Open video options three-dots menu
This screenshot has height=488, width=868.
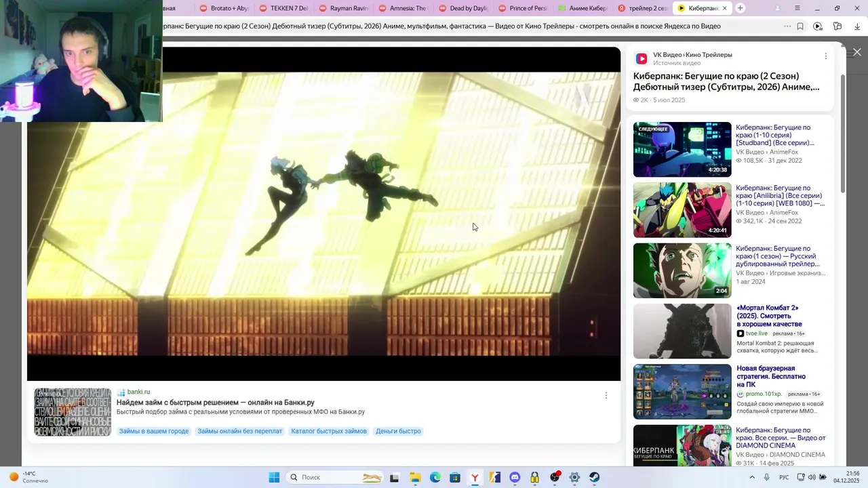(825, 56)
